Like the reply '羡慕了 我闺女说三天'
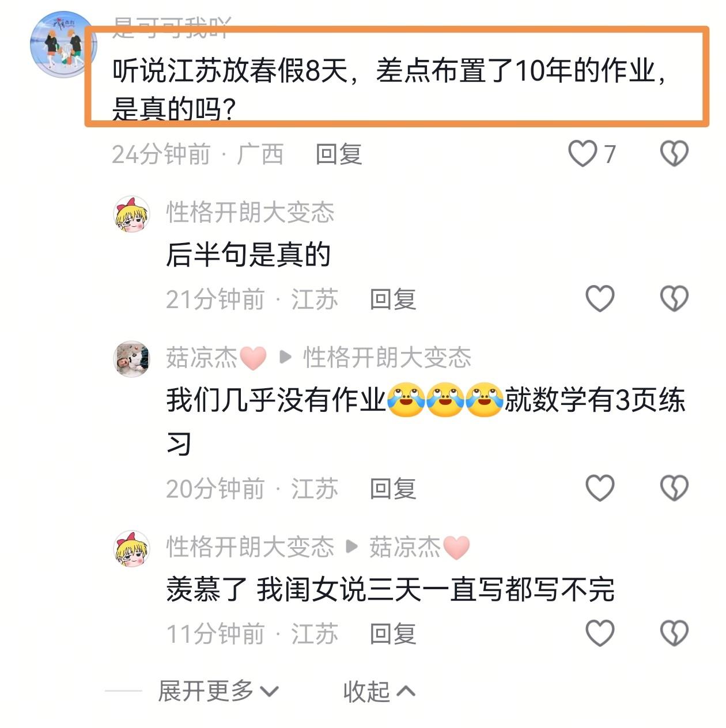This screenshot has height=728, width=726. pos(600,633)
